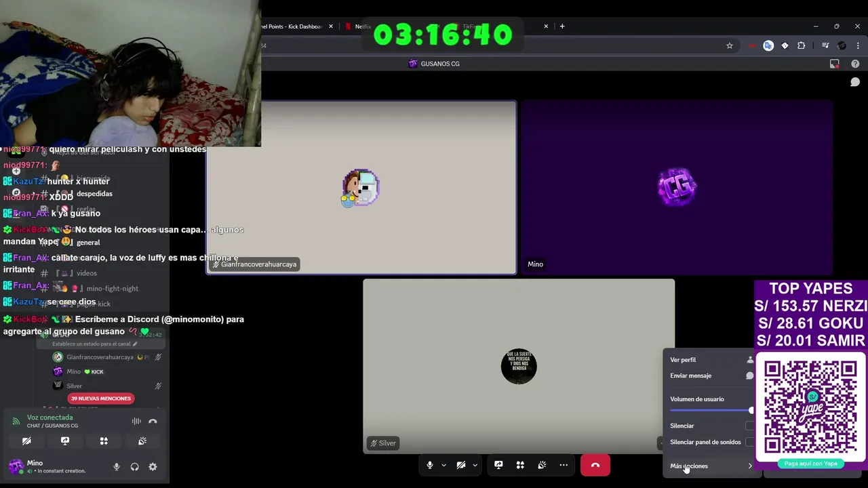
Task: Open mino-fight-night channel
Action: click(x=112, y=288)
